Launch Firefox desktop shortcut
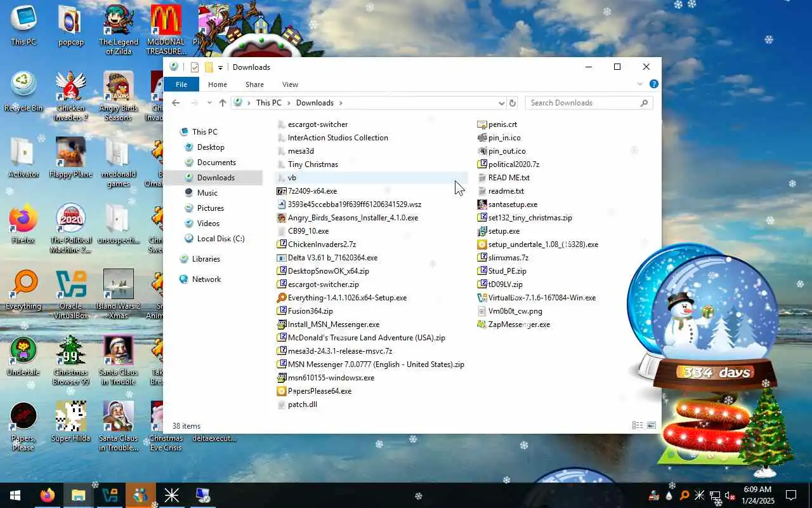The height and width of the screenshot is (508, 812). point(23,224)
